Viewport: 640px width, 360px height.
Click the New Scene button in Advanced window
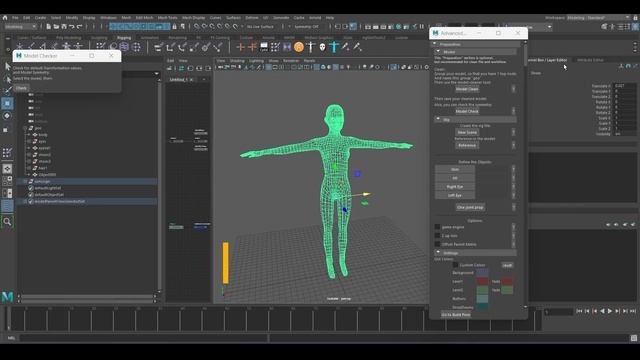[467, 132]
